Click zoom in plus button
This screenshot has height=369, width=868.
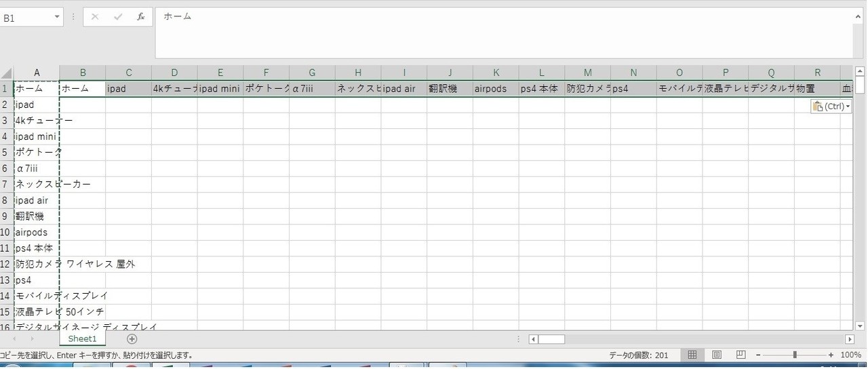pos(831,355)
